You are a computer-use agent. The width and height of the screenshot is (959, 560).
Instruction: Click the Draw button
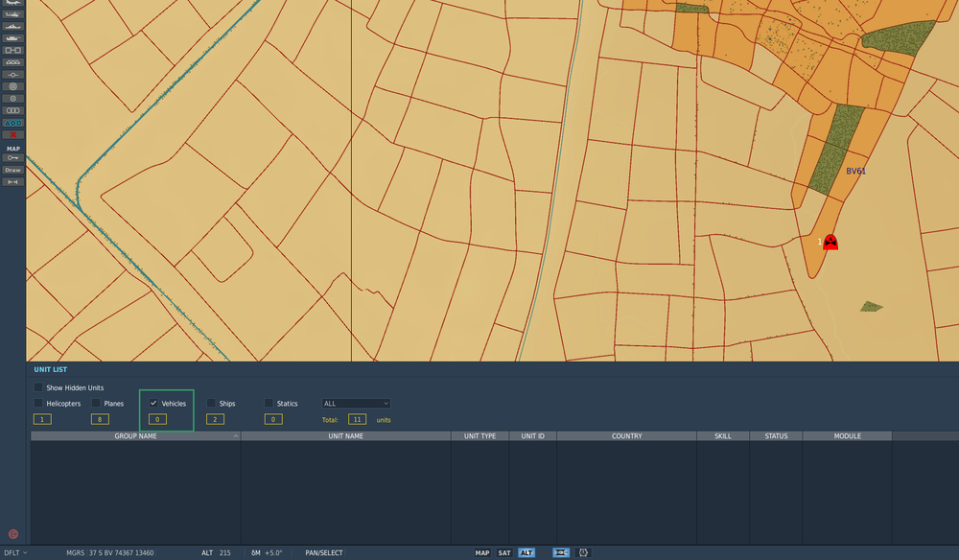(13, 170)
